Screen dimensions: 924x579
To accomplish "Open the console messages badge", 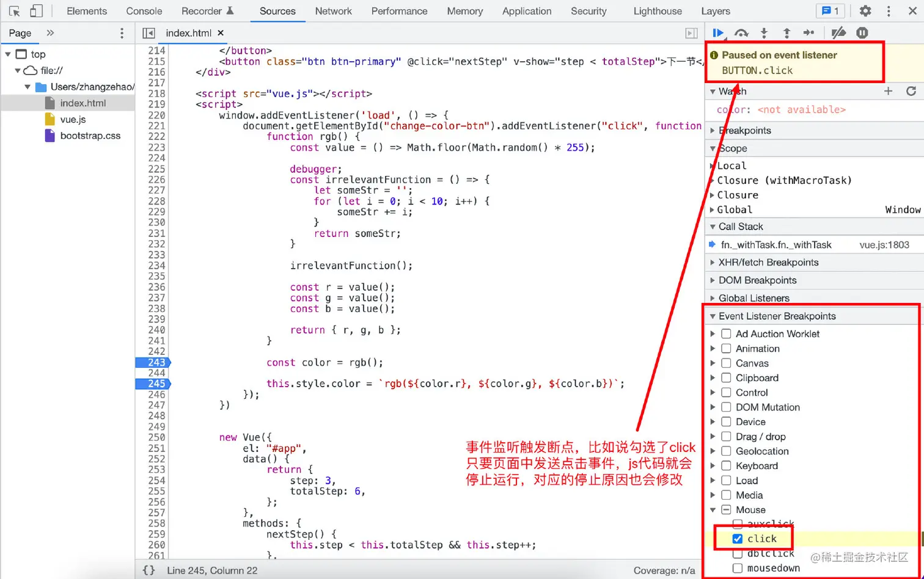I will point(831,11).
